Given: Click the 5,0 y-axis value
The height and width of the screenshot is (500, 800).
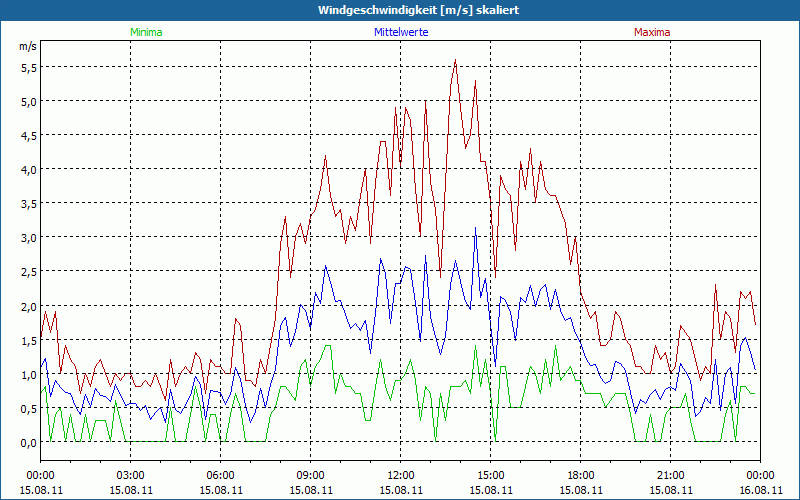Looking at the screenshot, I should click(29, 102).
